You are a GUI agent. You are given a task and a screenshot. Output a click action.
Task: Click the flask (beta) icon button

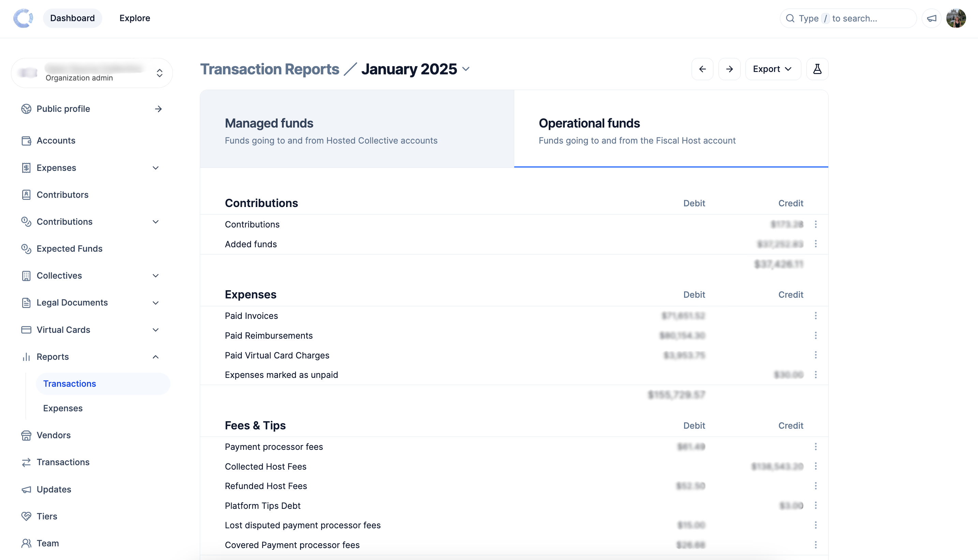(817, 69)
